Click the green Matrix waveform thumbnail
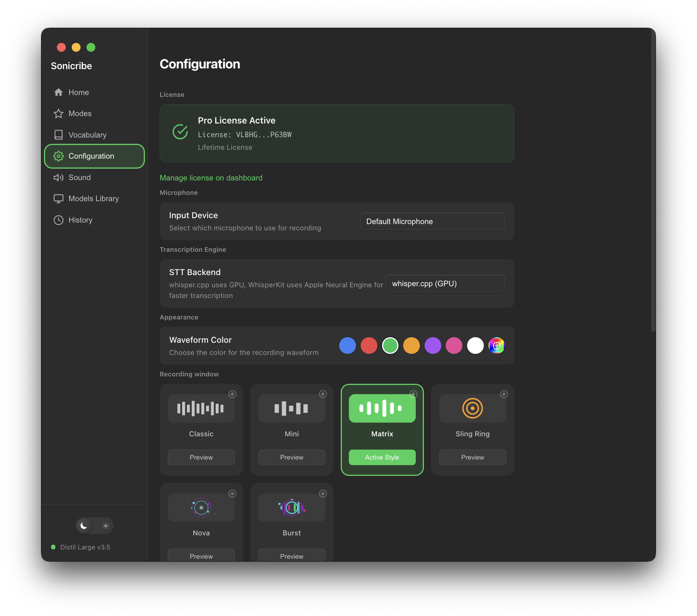Screen dimensions: 697x616 [382, 408]
